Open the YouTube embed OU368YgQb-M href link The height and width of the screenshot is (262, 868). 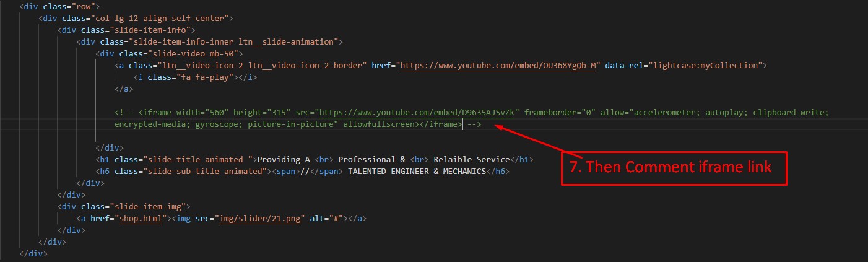(x=499, y=65)
